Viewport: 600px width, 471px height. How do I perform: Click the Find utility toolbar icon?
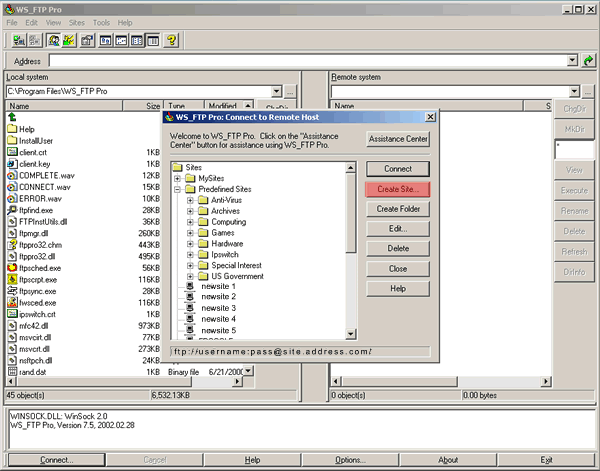point(54,40)
